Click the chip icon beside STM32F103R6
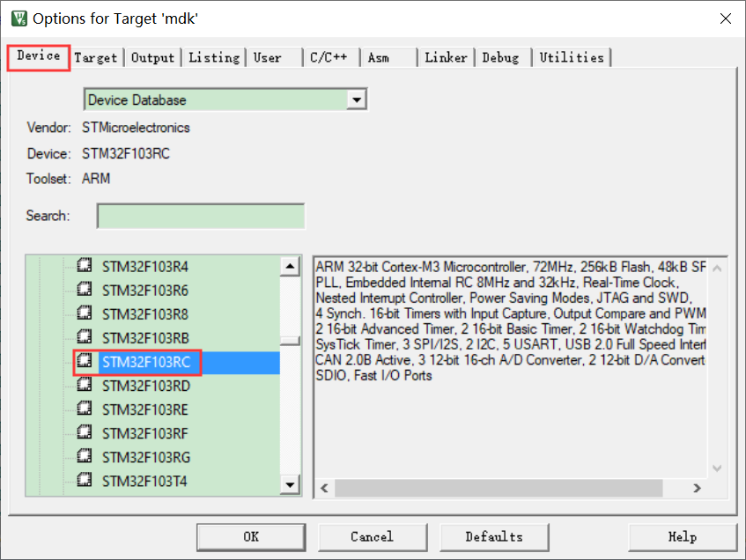The image size is (746, 560). click(x=84, y=290)
